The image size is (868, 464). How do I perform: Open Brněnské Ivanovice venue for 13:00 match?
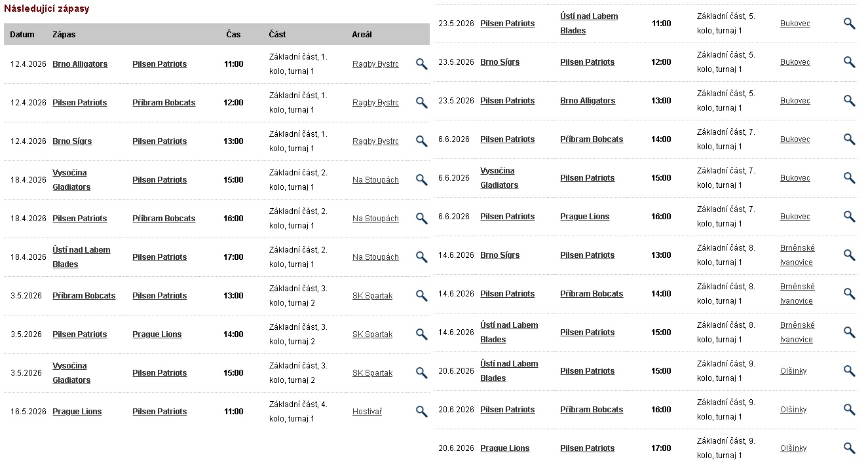tap(797, 255)
